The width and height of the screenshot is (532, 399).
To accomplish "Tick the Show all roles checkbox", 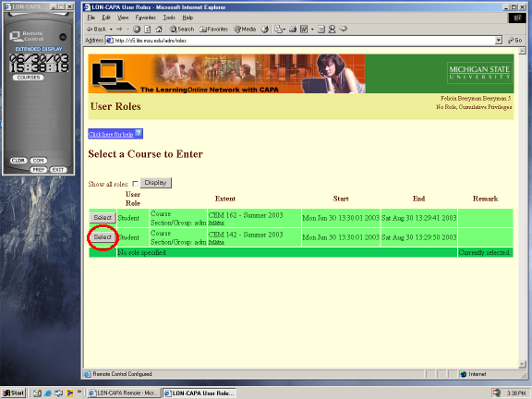I will click(135, 184).
